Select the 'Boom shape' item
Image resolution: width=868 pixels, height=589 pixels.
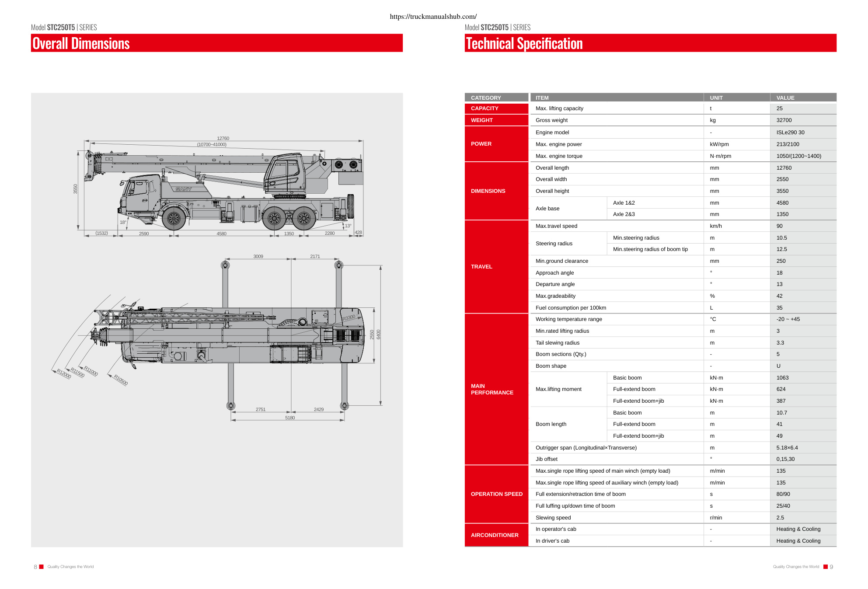pos(551,366)
